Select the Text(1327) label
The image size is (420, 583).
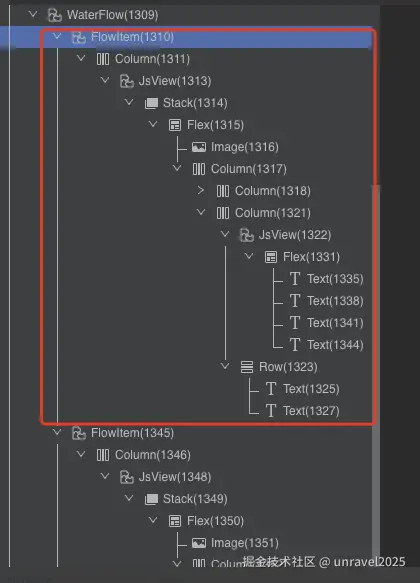(x=311, y=411)
